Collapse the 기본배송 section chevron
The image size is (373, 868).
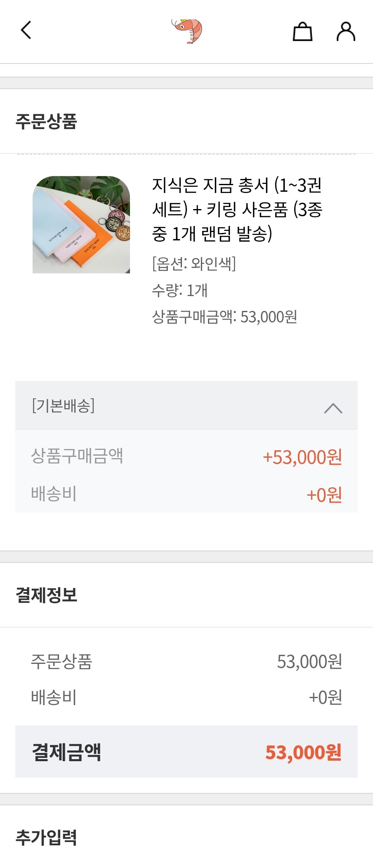(x=333, y=408)
